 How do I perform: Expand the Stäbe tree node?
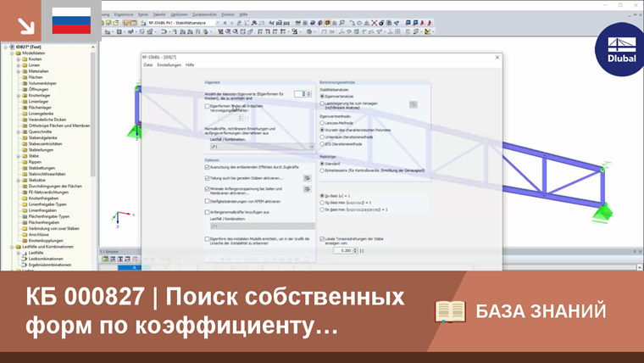(18, 156)
